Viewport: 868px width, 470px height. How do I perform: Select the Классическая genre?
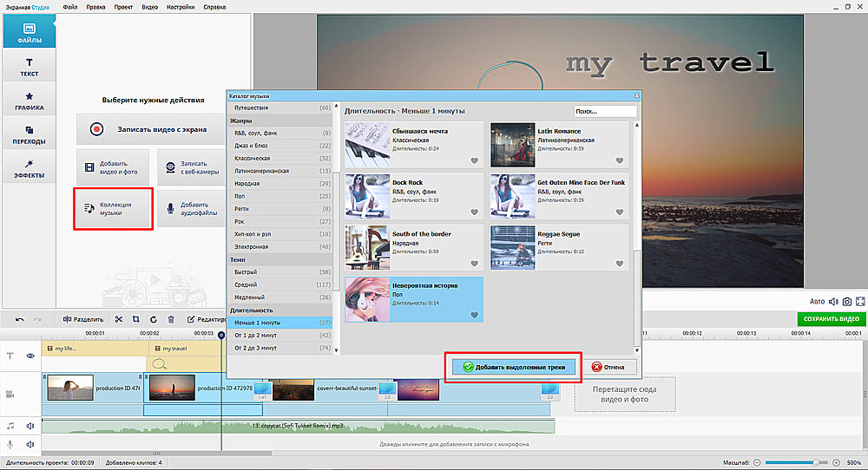coord(280,158)
